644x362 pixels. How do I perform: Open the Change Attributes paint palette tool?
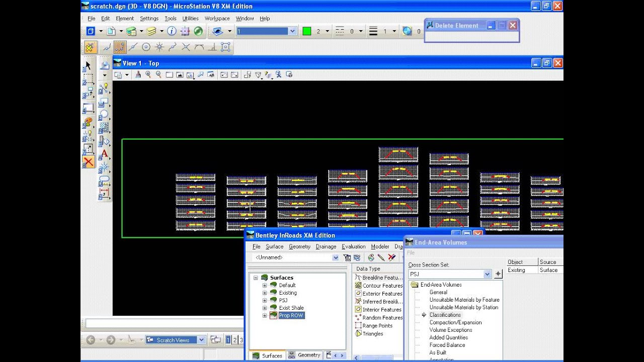88,122
